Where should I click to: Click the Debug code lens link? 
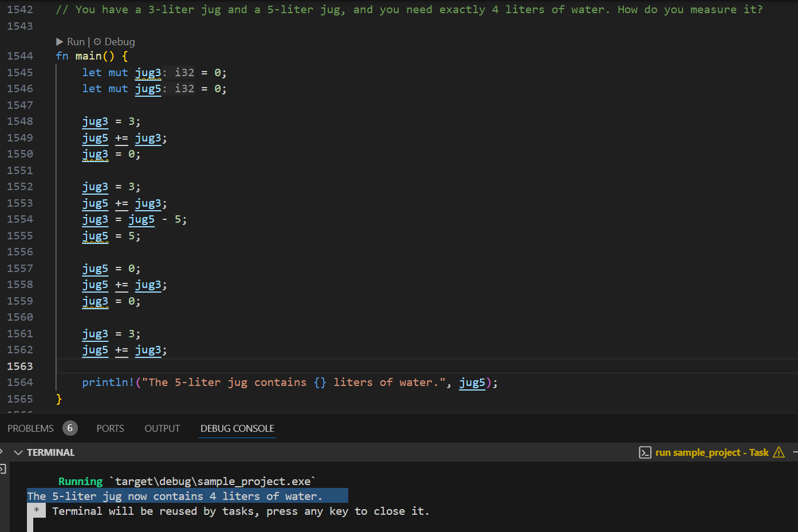119,42
